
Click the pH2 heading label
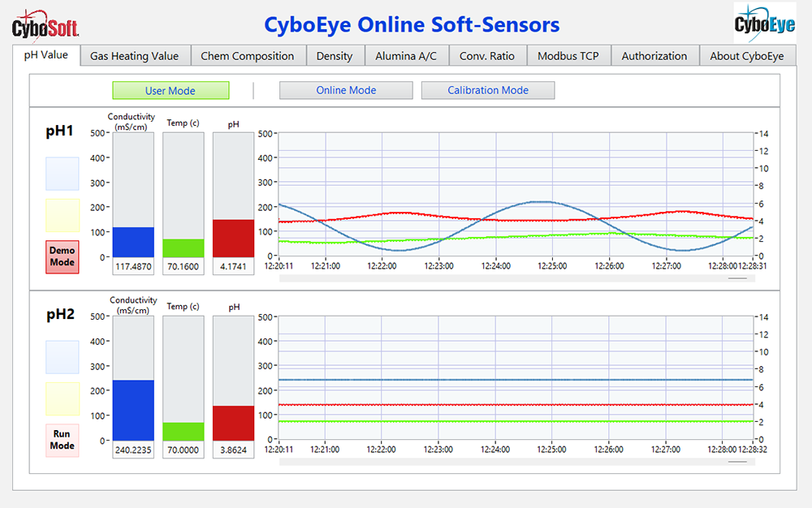[61, 315]
